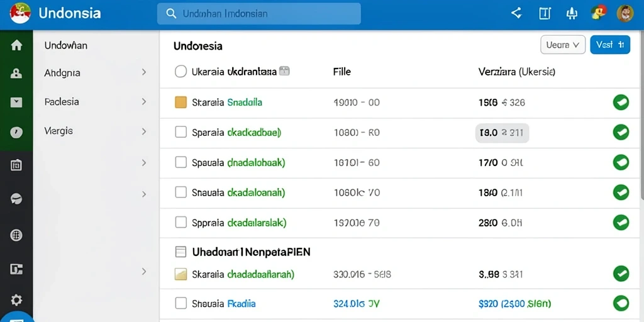Click green check status for Sppraia ckadailarsiak)
This screenshot has width=644, height=322.
(621, 222)
